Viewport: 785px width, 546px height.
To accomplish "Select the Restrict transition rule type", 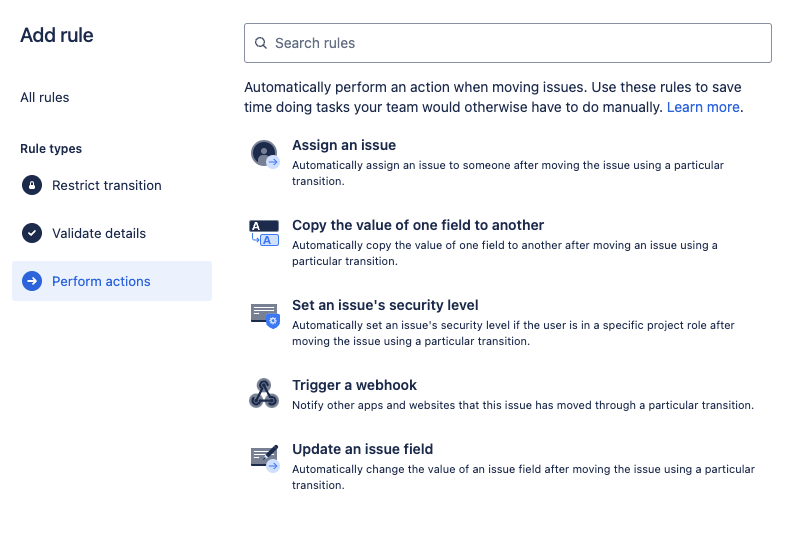I will (x=106, y=185).
